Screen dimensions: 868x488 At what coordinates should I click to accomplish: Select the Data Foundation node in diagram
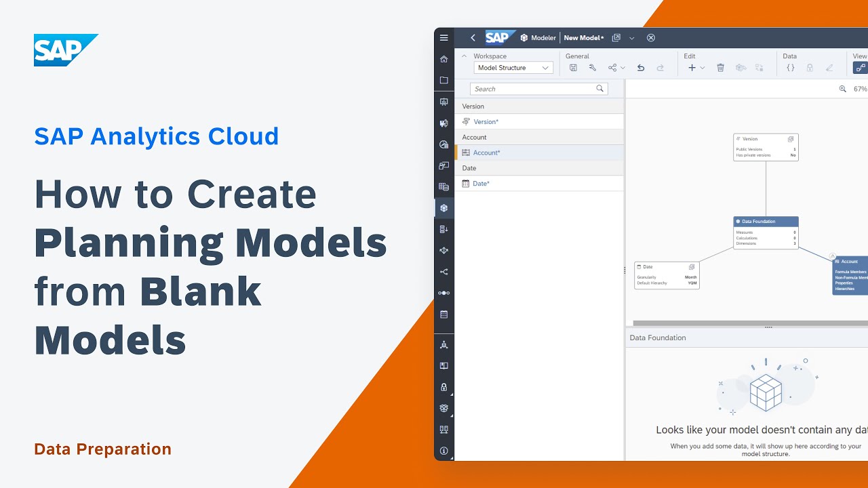(766, 232)
